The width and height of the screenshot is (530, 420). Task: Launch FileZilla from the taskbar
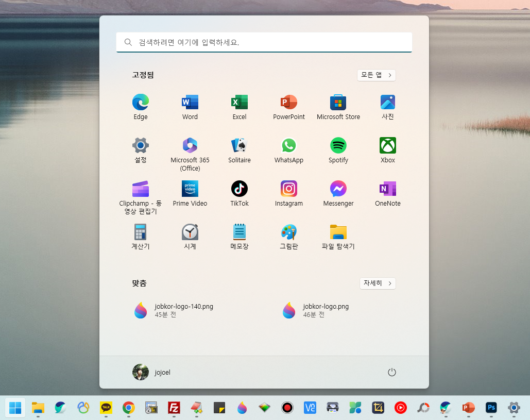pyautogui.click(x=174, y=408)
